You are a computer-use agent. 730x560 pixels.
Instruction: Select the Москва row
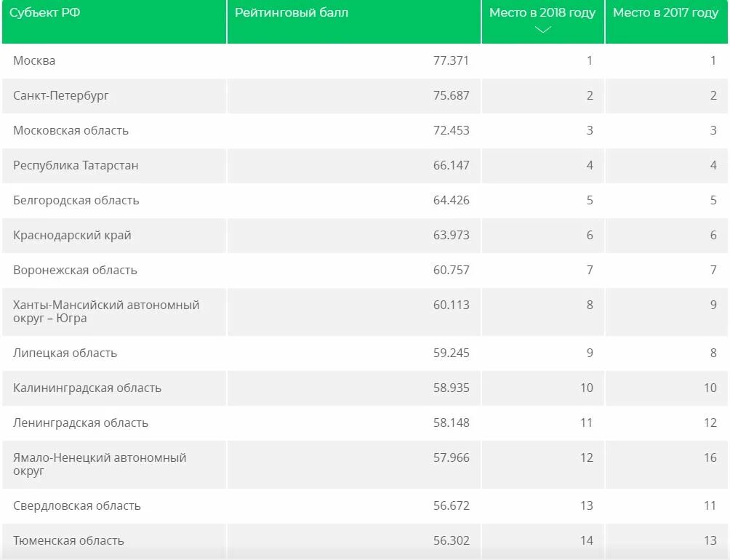coord(34,61)
